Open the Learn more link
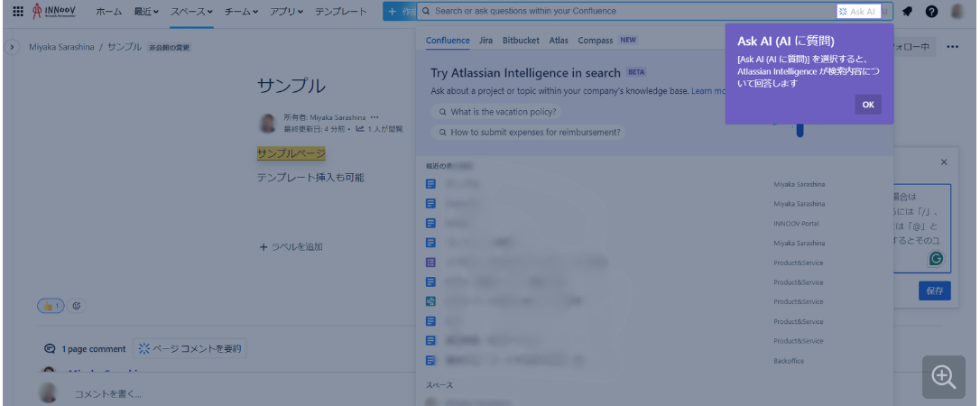The height and width of the screenshot is (406, 980). pyautogui.click(x=708, y=91)
